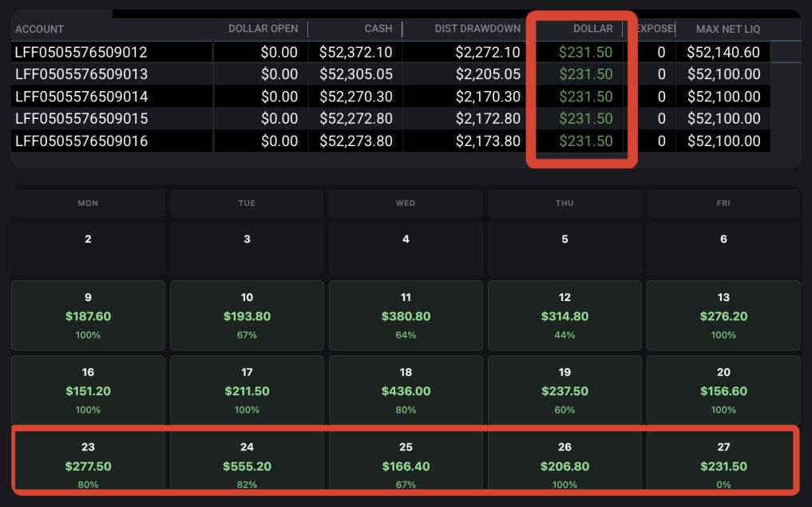Screen dimensions: 812x507
Task: Open day 18 card showing $436.00
Action: point(406,390)
